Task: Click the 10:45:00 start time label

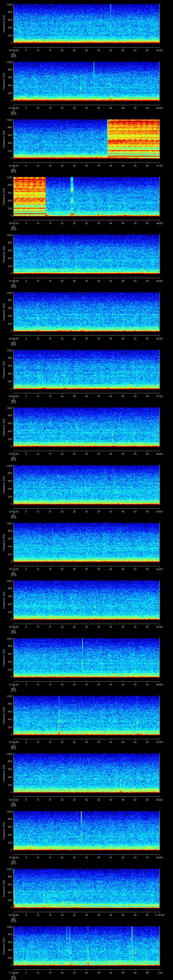Action: coord(13,108)
